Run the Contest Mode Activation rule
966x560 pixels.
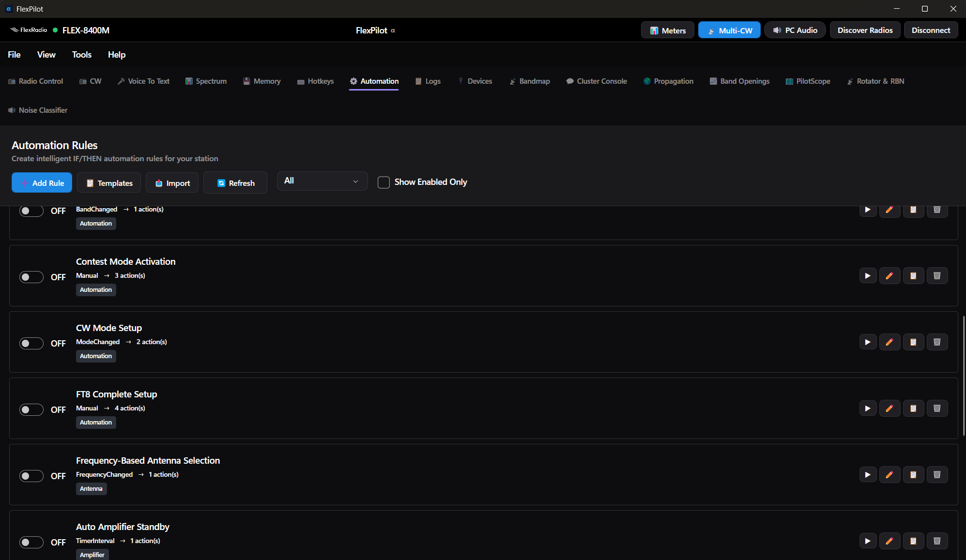(x=868, y=276)
